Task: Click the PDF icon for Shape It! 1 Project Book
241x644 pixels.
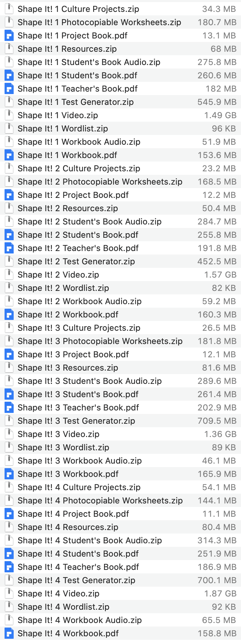Action: tap(9, 35)
